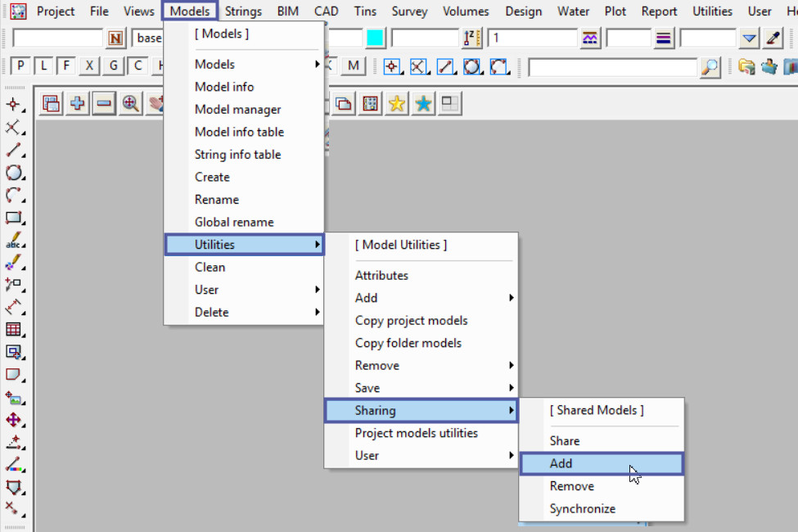Click the eyedropper pick icon in top toolbar
Viewport: 798px width, 532px height.
pyautogui.click(x=773, y=38)
